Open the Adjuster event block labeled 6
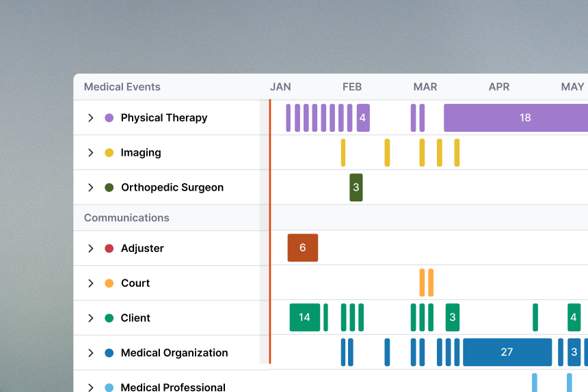Viewport: 588px width, 392px height. [303, 248]
